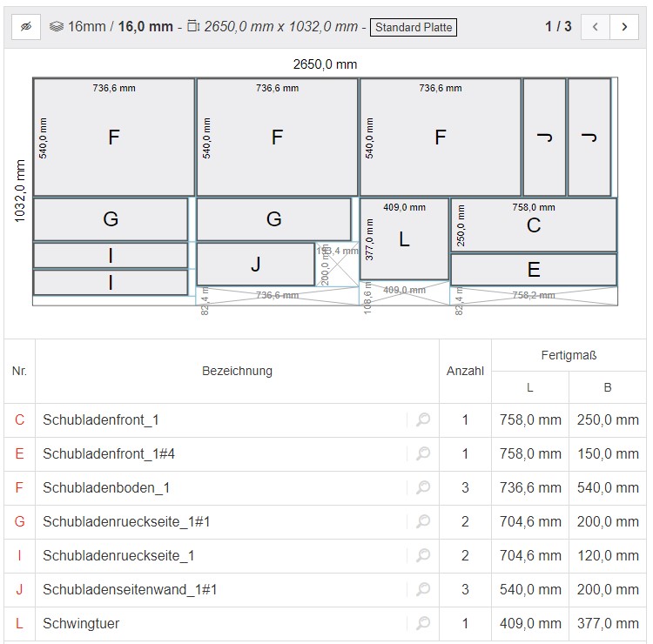
Task: Click magnifier icon for Schubladenrueckseite_1#1
Action: tap(423, 522)
